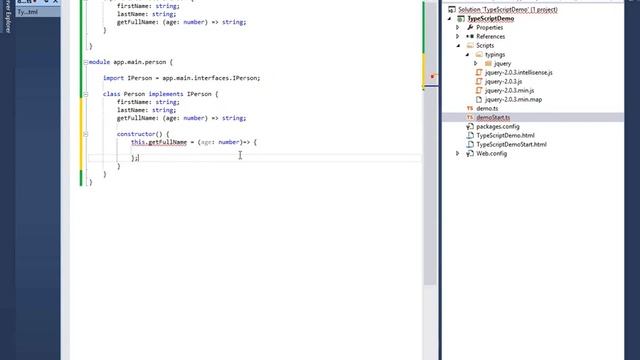
Task: Click 'this.getFullName' in the constructor
Action: click(159, 142)
